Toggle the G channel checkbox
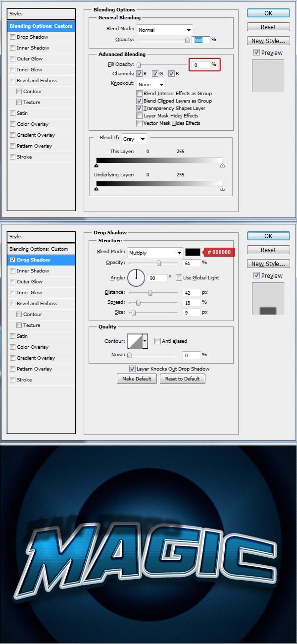 tap(155, 74)
